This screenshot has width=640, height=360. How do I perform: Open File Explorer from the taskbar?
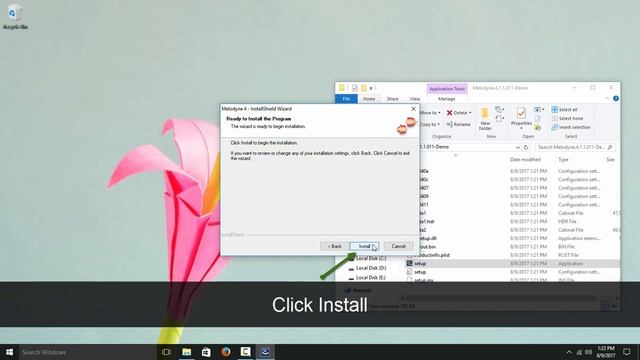pyautogui.click(x=187, y=352)
